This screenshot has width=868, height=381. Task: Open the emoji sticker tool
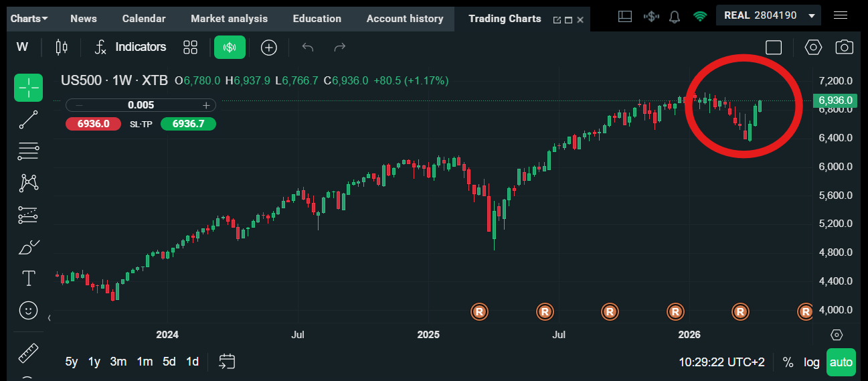[x=28, y=310]
